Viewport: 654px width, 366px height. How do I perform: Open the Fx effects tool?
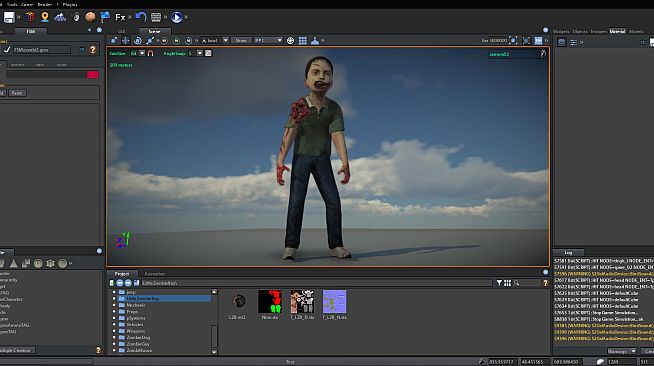(120, 17)
